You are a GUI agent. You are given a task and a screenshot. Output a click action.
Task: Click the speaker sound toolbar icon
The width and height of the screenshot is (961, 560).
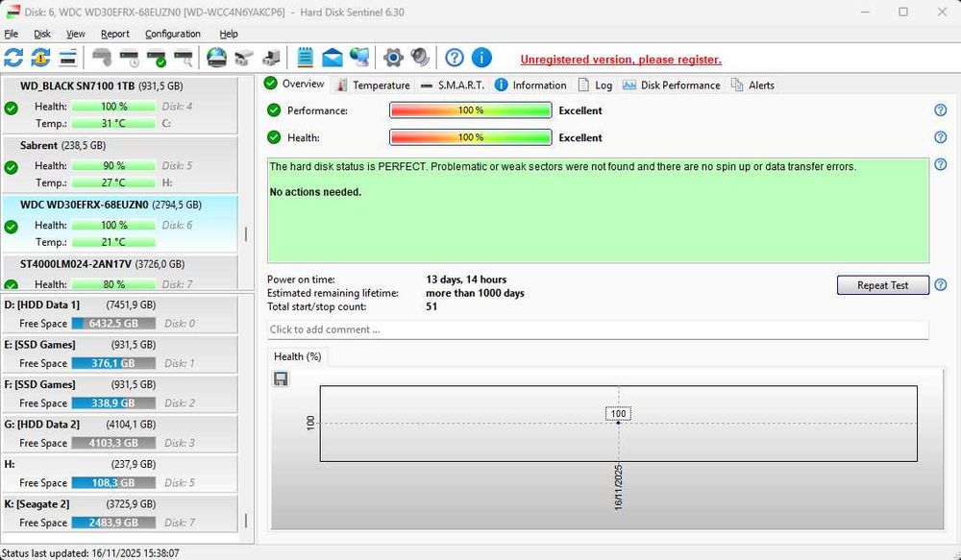[x=421, y=58]
